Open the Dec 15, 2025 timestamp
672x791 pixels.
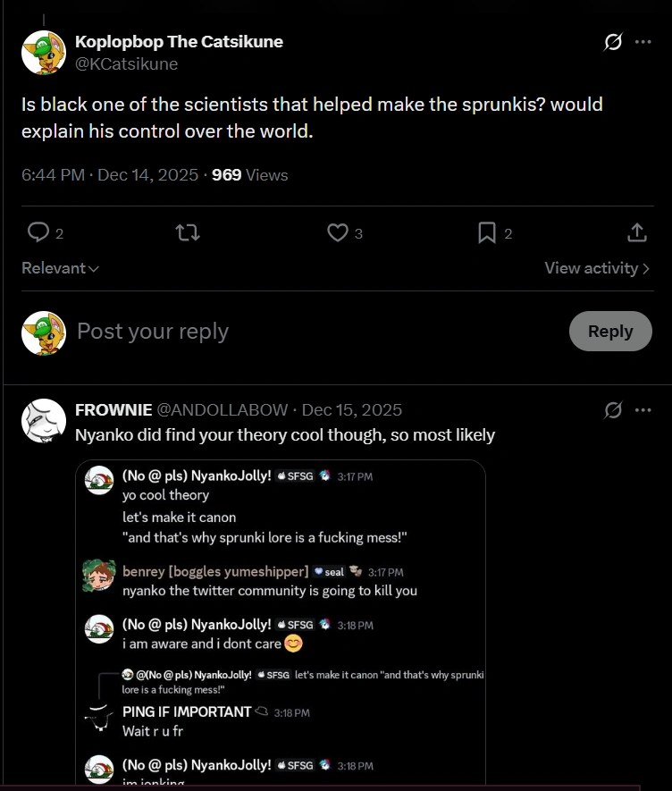click(x=352, y=410)
